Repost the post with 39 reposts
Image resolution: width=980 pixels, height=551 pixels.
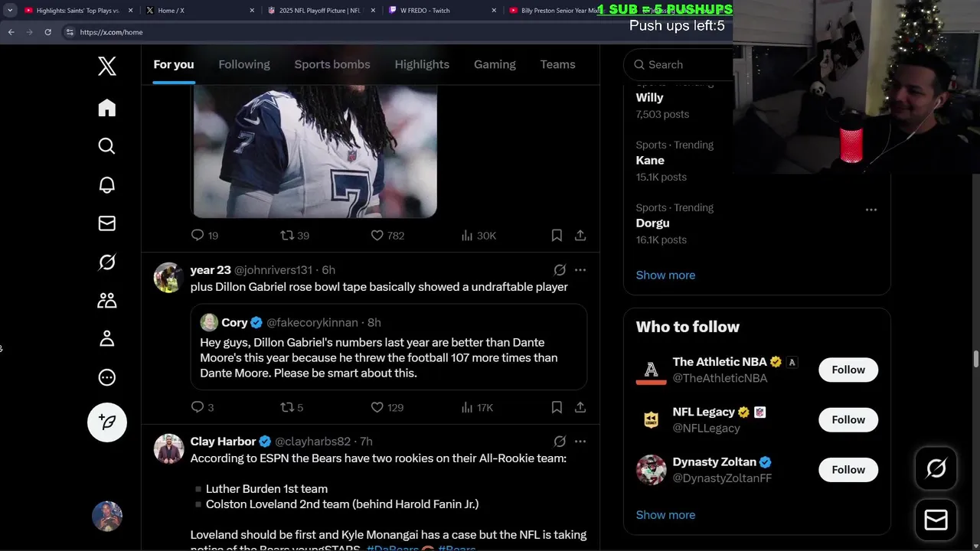295,235
